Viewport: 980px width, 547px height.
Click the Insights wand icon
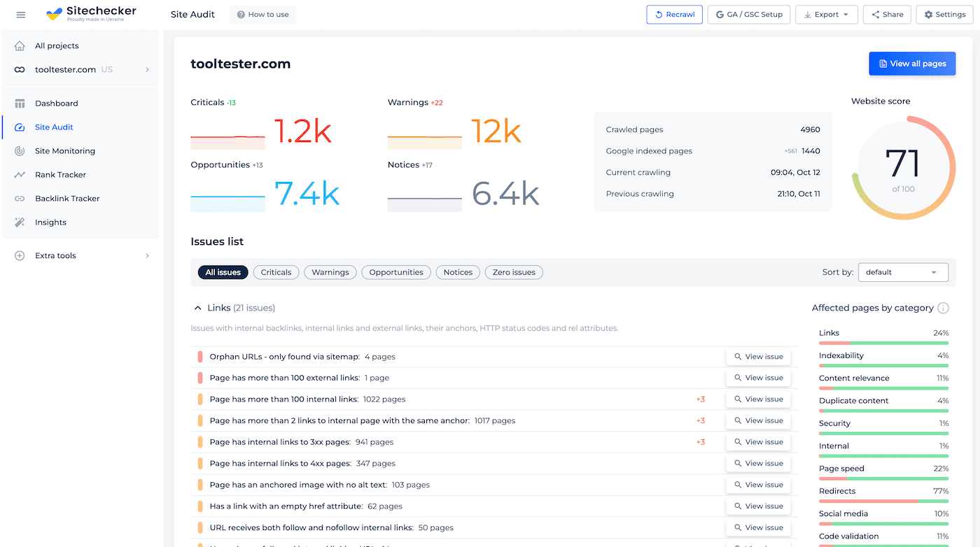(x=20, y=222)
